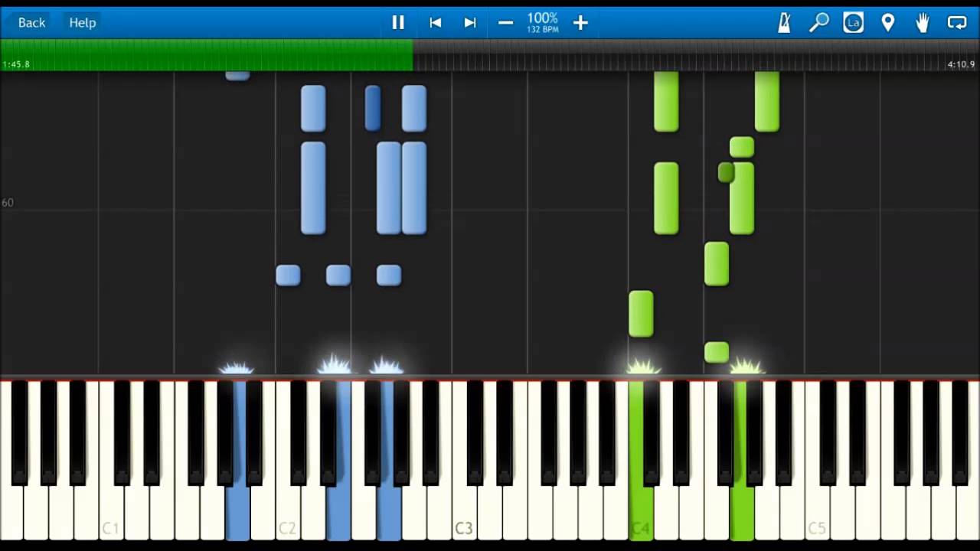Viewport: 980px width, 551px height.
Task: Toggle the key label display icon
Action: [x=853, y=23]
